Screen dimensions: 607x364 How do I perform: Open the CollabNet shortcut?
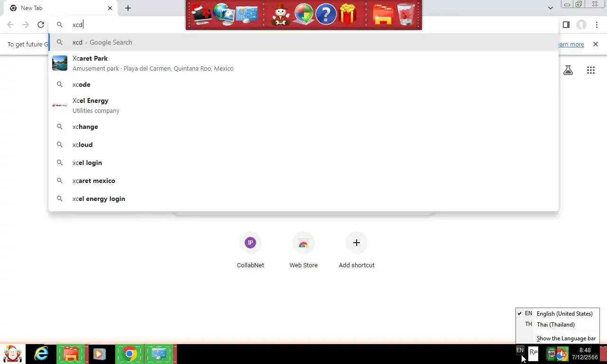click(x=250, y=251)
